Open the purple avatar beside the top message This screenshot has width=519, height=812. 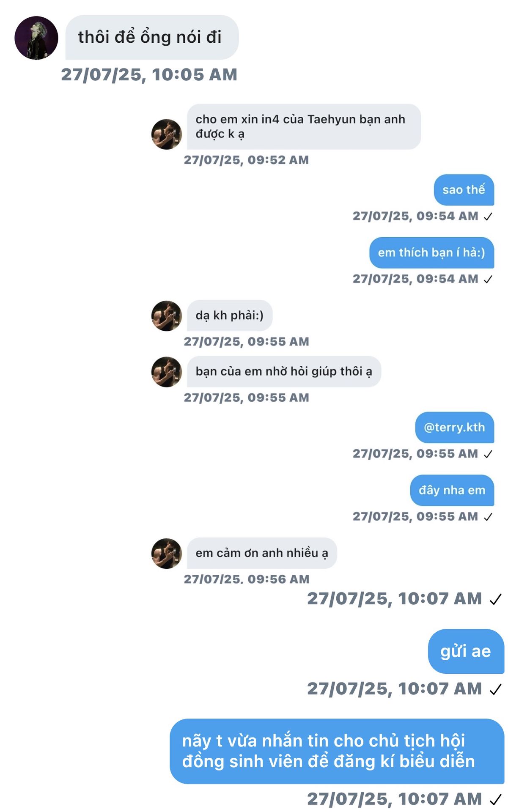tap(36, 38)
